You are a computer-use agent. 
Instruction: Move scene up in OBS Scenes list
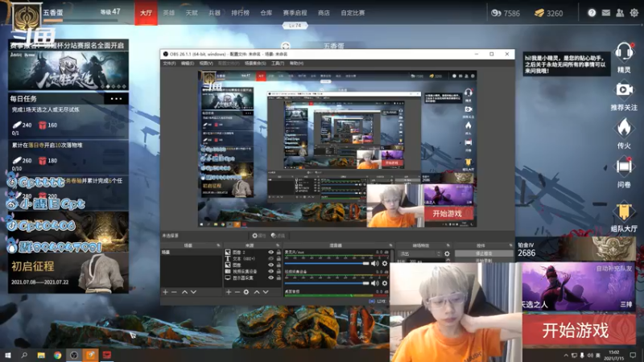184,292
